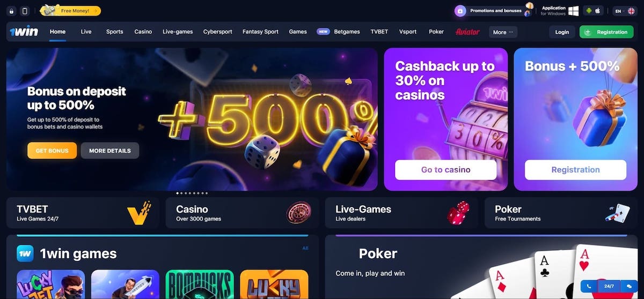
Task: Open the mobile phone icon link
Action: pos(25,11)
